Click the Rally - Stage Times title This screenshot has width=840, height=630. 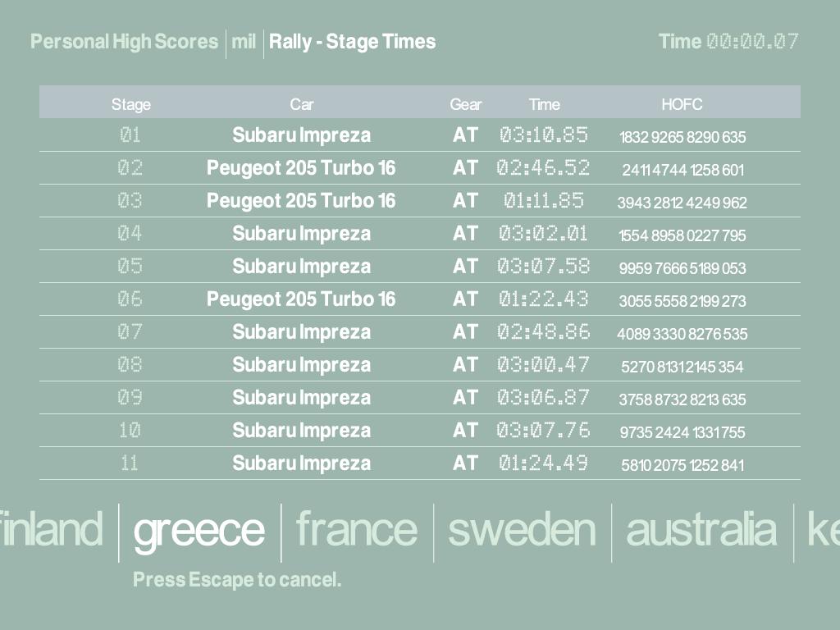click(352, 42)
